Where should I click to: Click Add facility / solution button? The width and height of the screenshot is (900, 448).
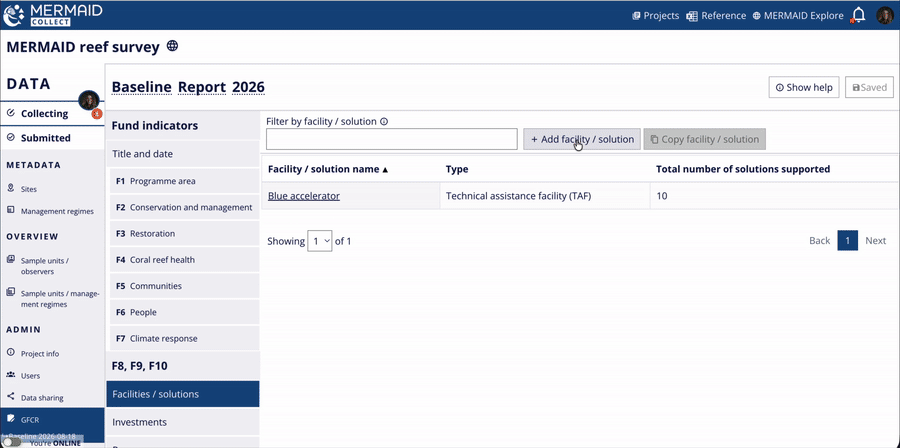tap(582, 139)
